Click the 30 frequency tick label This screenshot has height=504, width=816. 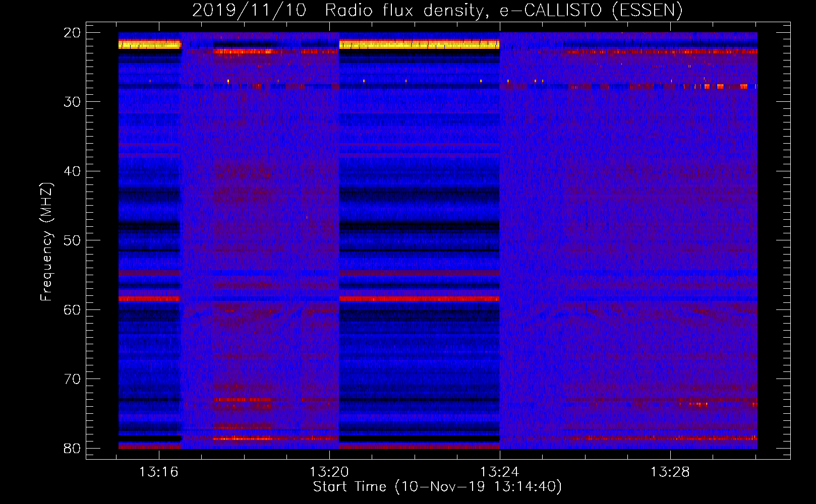tap(72, 102)
